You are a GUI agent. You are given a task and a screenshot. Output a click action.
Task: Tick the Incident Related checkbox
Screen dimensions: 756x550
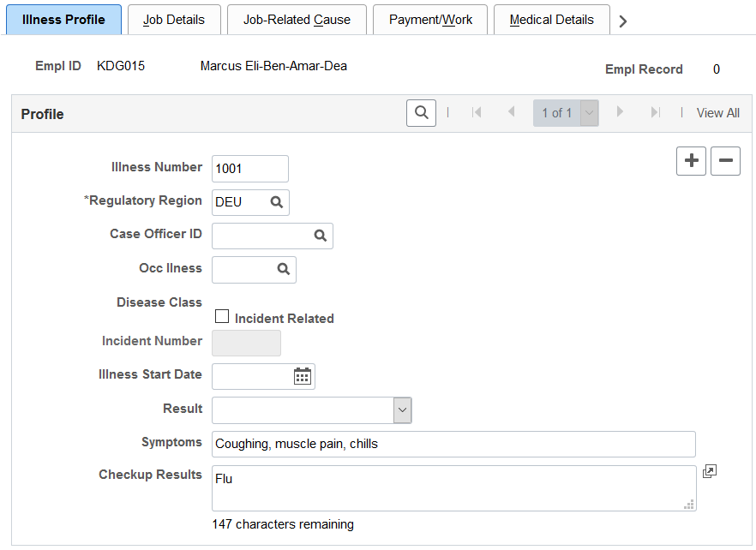[x=222, y=316]
